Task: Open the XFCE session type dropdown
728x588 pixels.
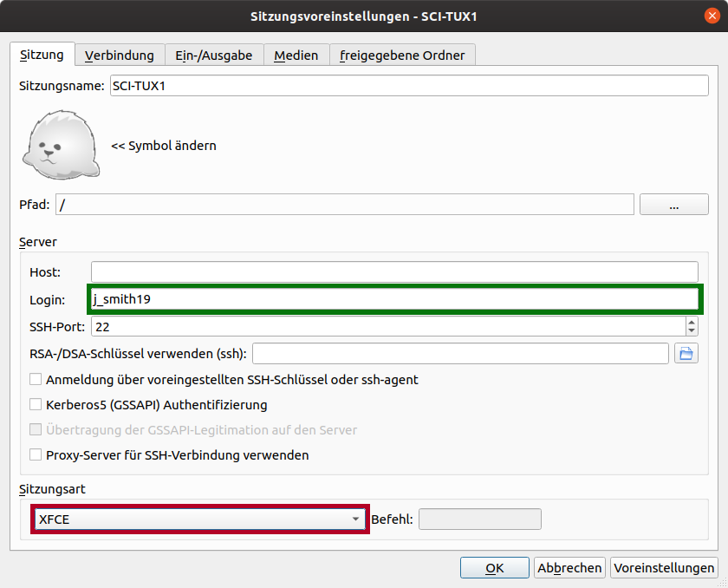Action: tap(199, 519)
